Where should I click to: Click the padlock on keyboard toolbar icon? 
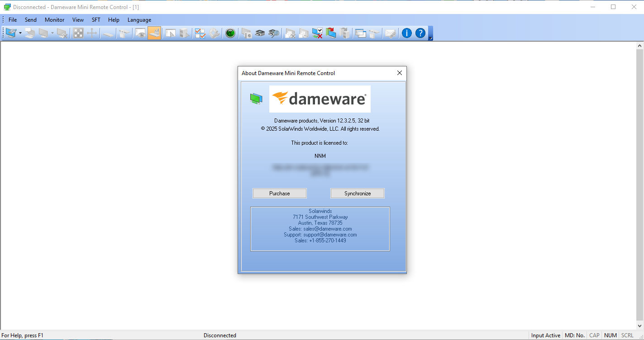[124, 33]
